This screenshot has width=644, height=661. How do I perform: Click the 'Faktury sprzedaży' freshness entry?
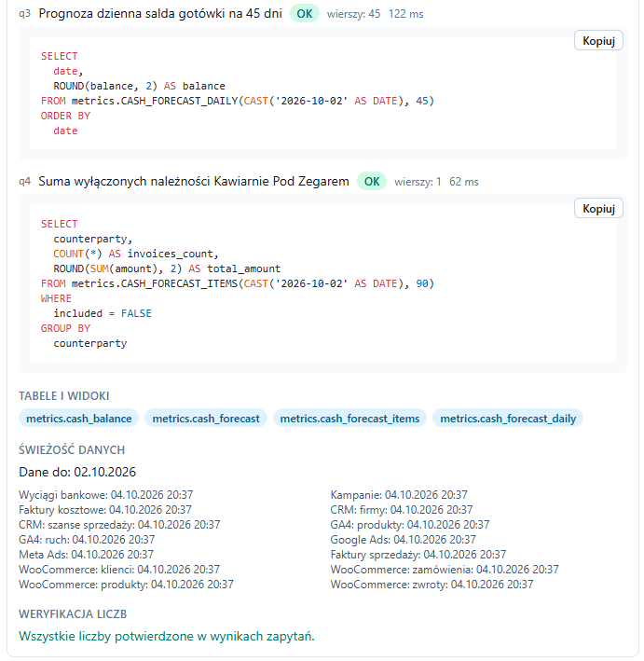418,555
